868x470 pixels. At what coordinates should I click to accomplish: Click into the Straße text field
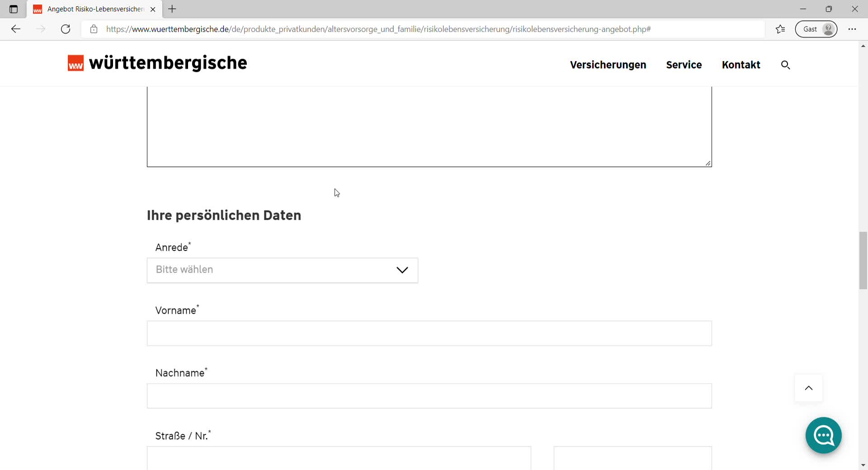pyautogui.click(x=339, y=458)
